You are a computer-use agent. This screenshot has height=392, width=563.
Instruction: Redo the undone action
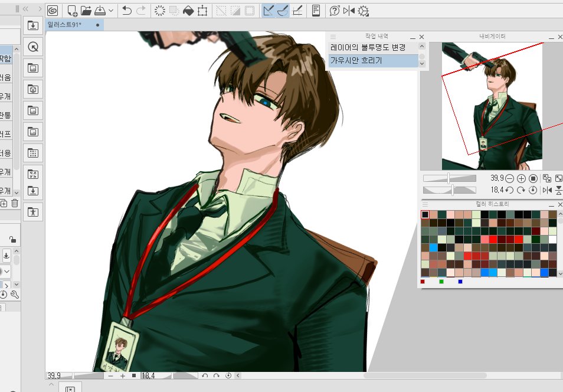click(x=141, y=11)
